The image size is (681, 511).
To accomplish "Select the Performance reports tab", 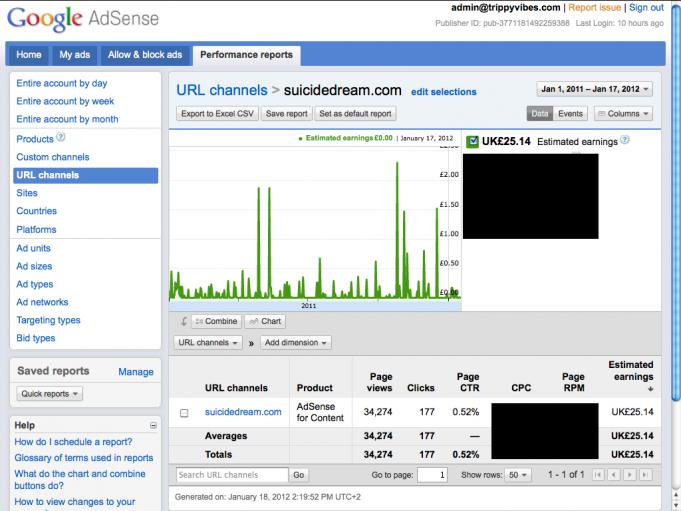I will click(246, 55).
